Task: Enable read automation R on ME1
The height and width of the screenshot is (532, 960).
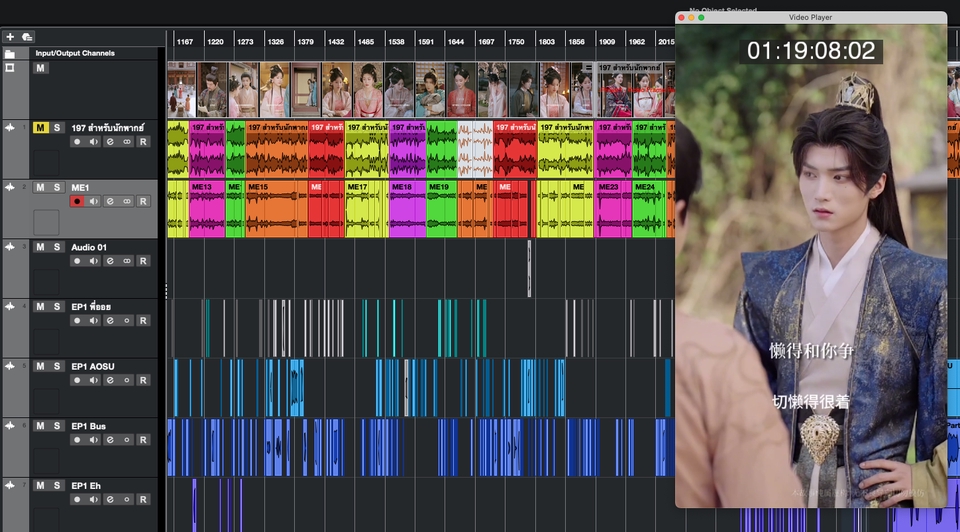Action: point(143,201)
